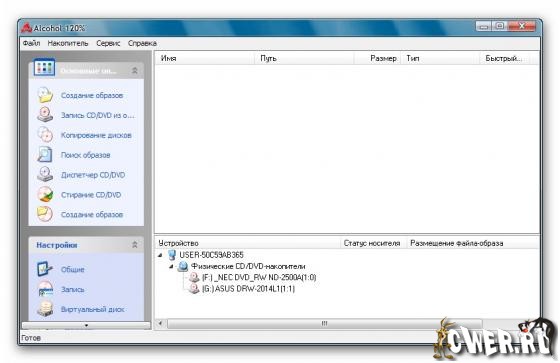Click the horizontal scrollbar thumb in device panel
The height and width of the screenshot is (363, 560).
(325, 324)
